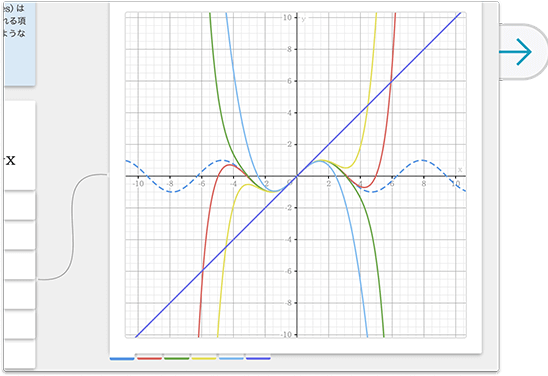Select small card directly below x card

(20, 205)
